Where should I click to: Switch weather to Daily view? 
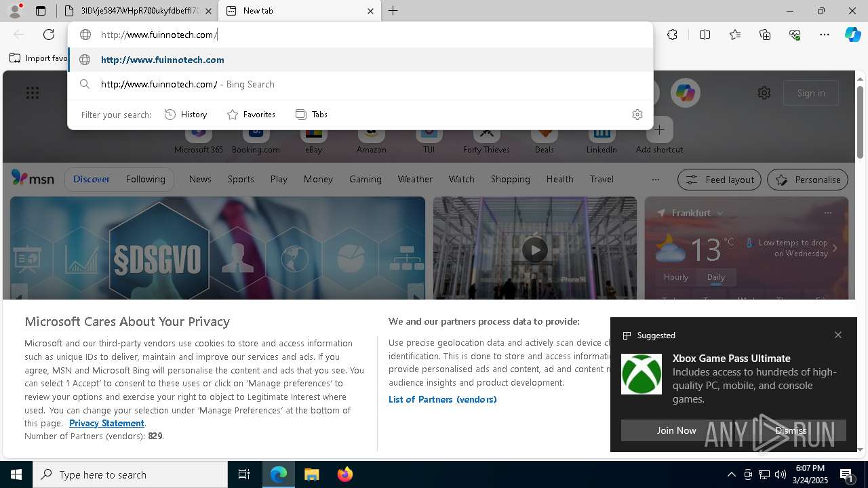point(716,277)
